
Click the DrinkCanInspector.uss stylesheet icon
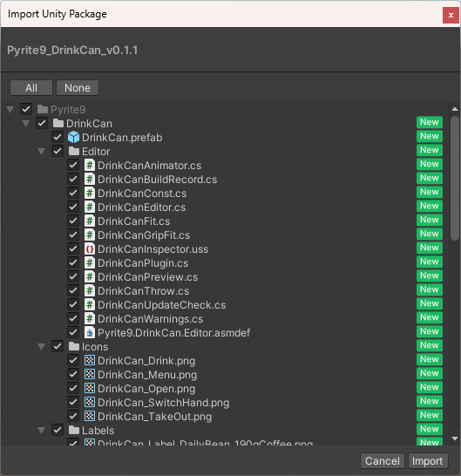coord(89,249)
